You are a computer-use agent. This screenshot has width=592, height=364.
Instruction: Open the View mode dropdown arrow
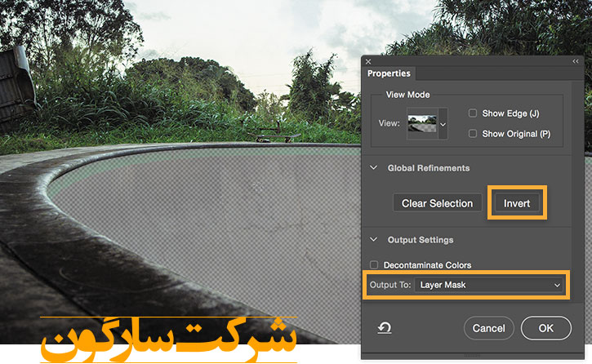[443, 124]
